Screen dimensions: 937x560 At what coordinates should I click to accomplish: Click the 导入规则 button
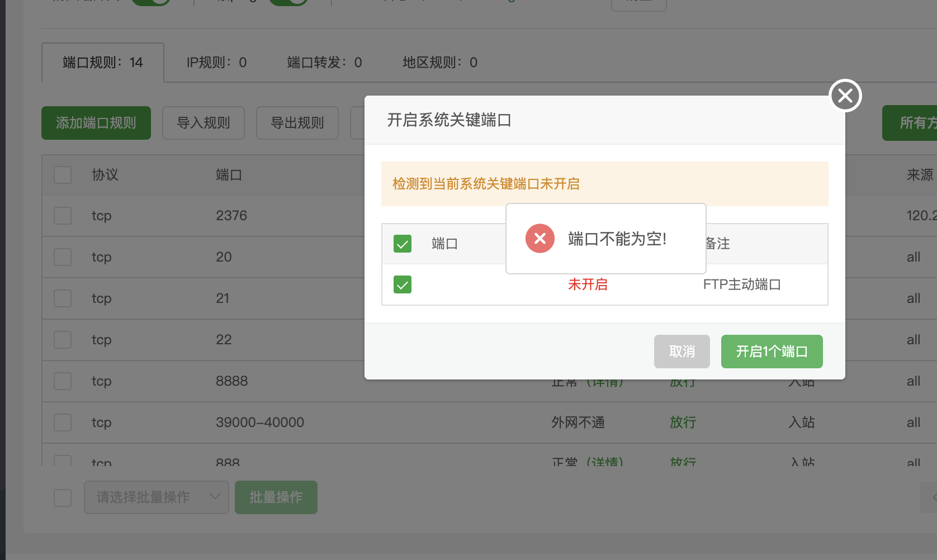pos(204,123)
